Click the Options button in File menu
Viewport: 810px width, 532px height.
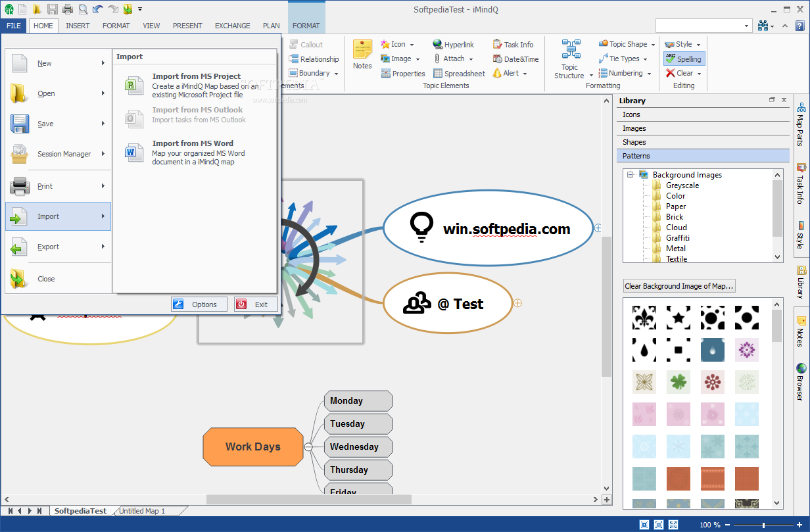199,304
